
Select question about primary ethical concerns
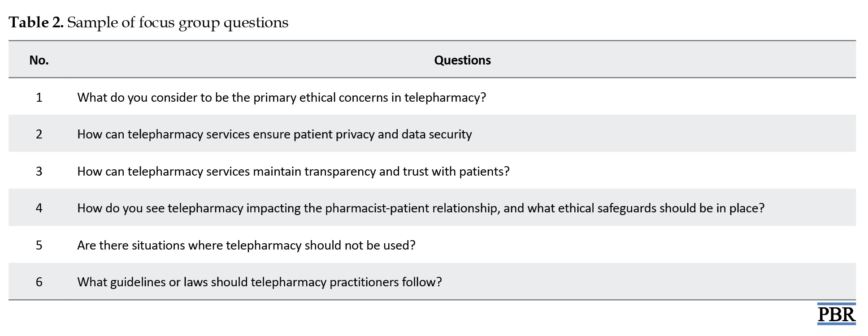(x=282, y=97)
